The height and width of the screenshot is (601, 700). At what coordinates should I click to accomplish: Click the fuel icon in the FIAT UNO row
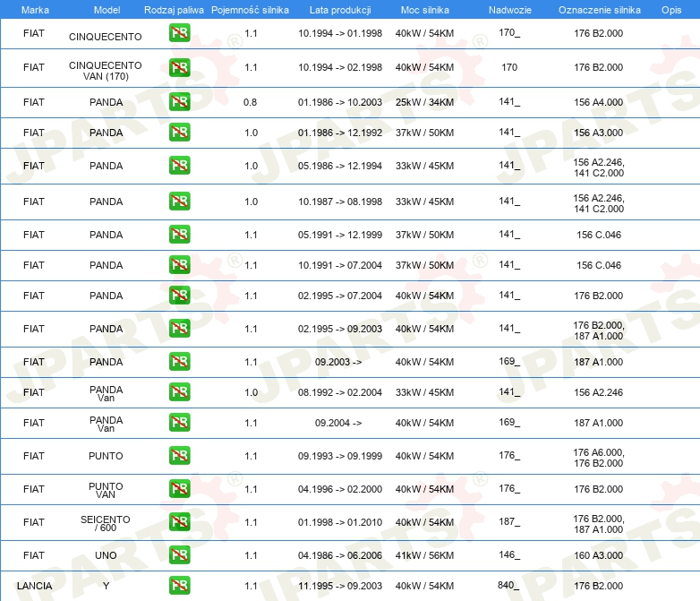tap(179, 554)
